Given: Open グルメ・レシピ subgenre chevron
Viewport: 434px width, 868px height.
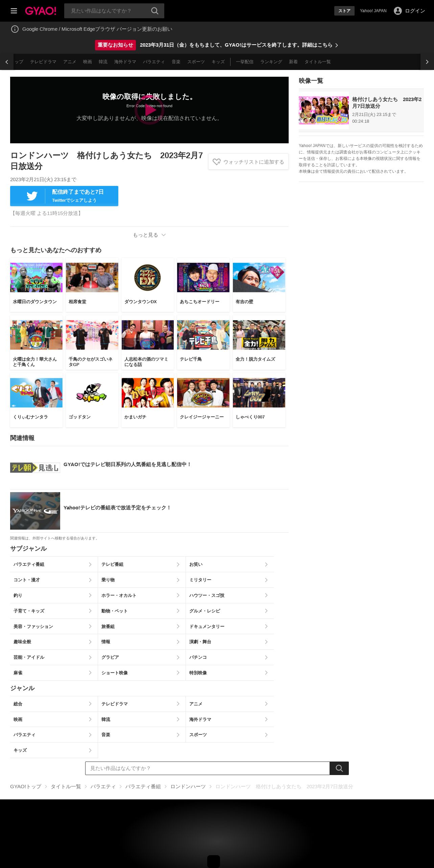Looking at the screenshot, I should click(x=266, y=611).
